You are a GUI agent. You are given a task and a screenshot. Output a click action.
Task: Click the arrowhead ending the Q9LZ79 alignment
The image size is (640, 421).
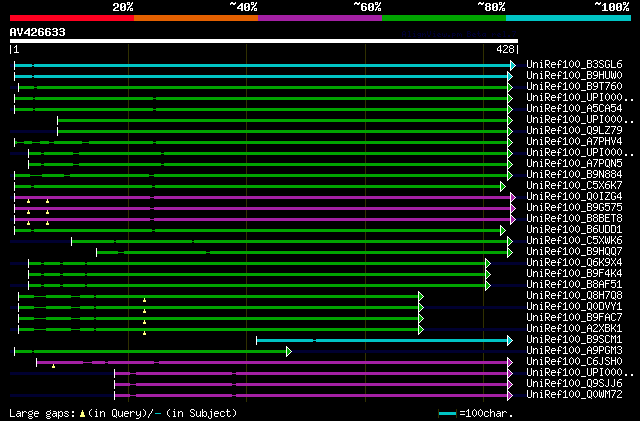[x=510, y=131]
